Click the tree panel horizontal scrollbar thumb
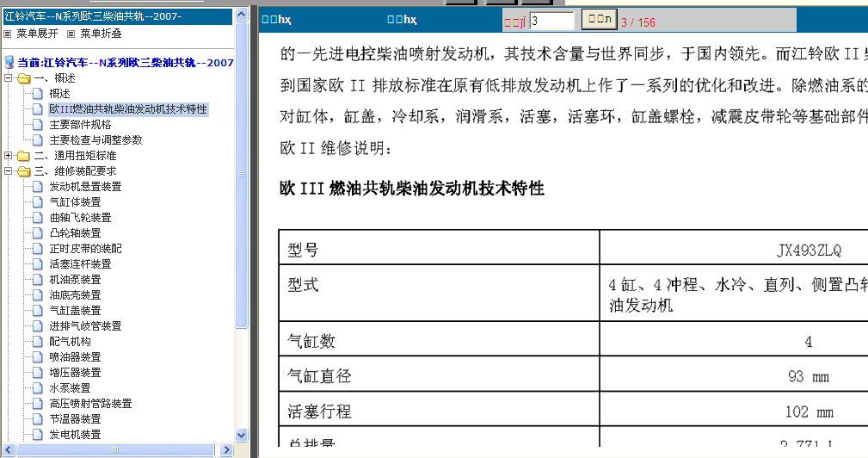Image resolution: width=868 pixels, height=458 pixels. point(115,449)
